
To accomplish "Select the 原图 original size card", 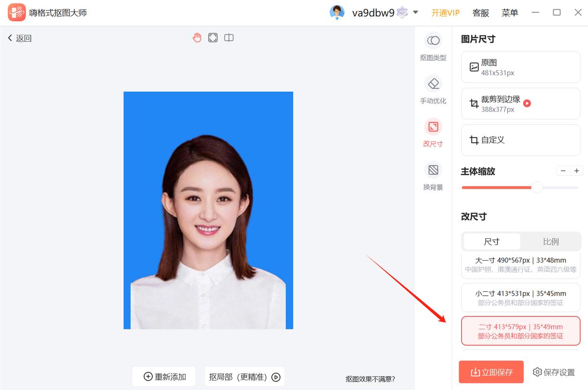I will coord(520,67).
